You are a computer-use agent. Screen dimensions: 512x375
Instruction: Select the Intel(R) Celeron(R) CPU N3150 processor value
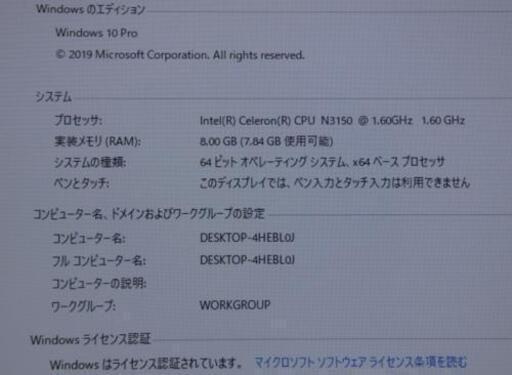click(x=332, y=120)
